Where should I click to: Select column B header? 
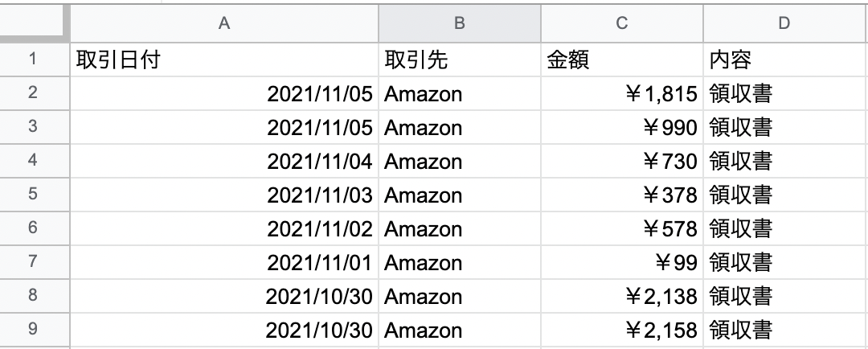(460, 24)
